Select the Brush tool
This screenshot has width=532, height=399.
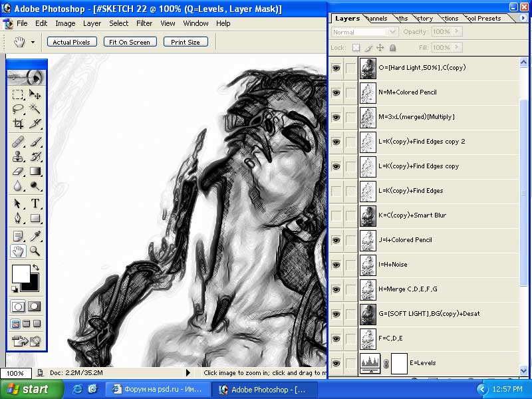click(x=35, y=142)
